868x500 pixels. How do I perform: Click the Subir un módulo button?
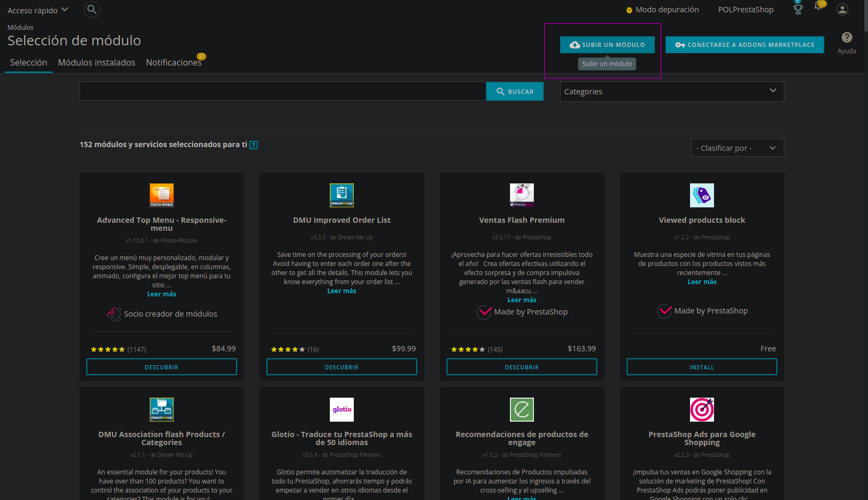(x=607, y=45)
